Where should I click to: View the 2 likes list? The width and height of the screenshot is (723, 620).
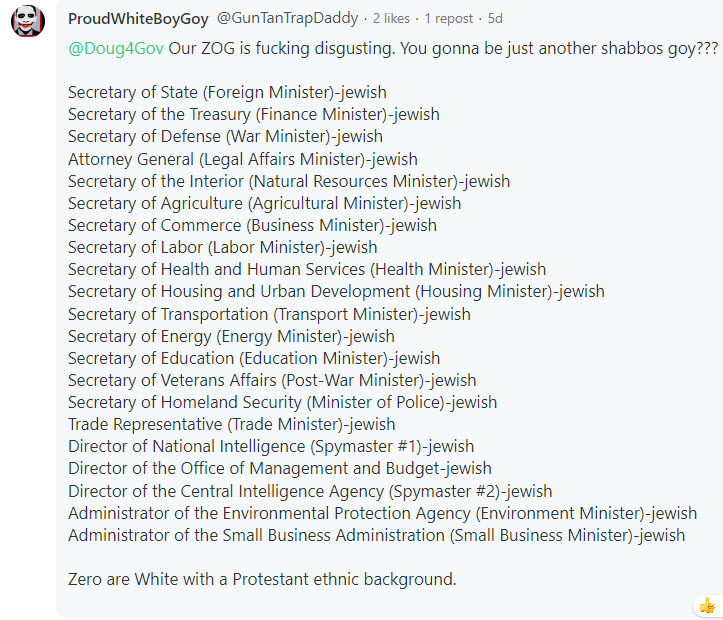click(391, 18)
